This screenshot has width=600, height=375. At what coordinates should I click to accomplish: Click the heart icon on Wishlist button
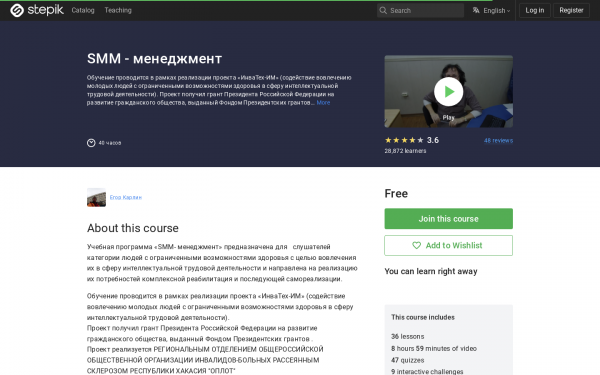pos(416,245)
